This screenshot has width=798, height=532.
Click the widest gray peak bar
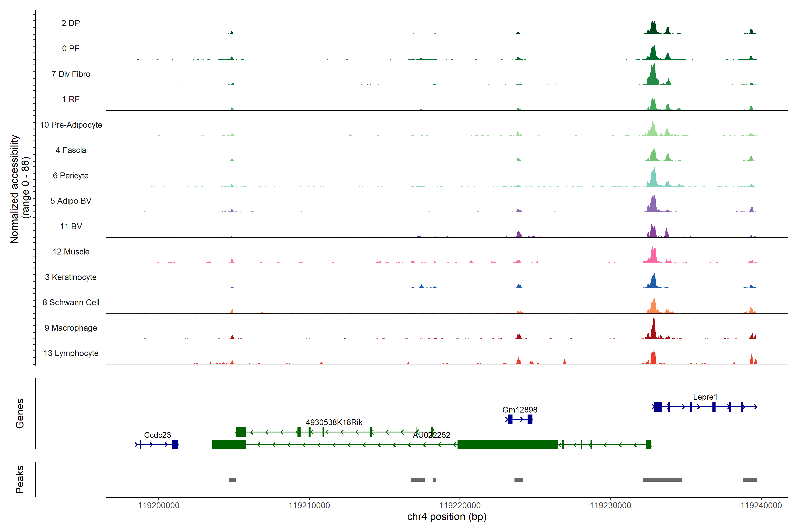(662, 480)
